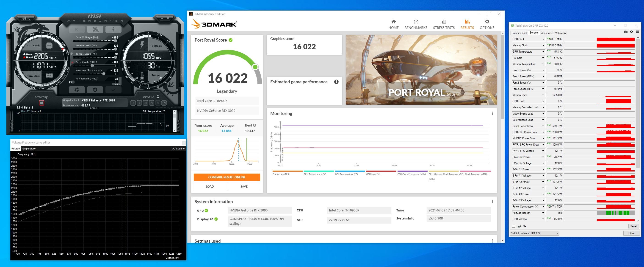Click the Memory Clock slider handle
644x267 pixels.
click(x=104, y=74)
